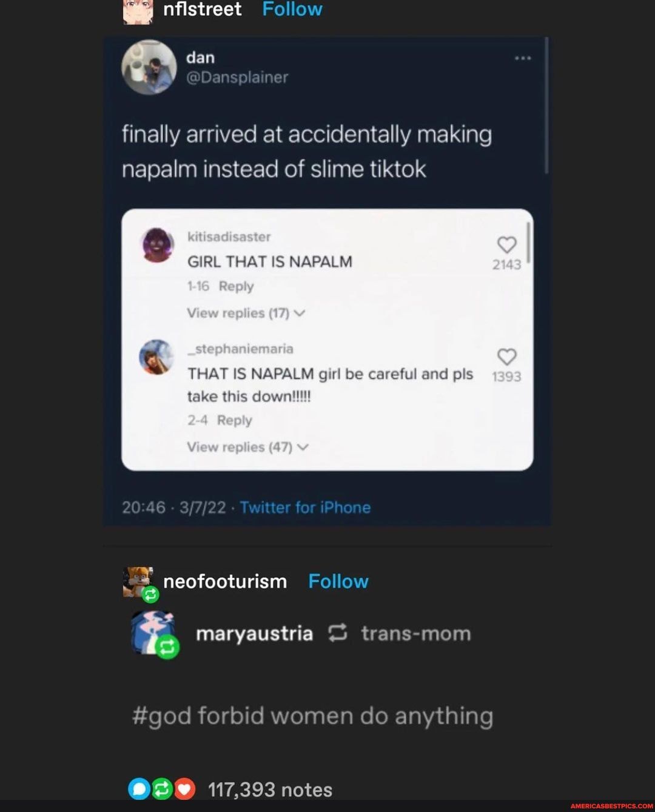This screenshot has width=655, height=812.
Task: Follow nflstreet
Action: 292,9
